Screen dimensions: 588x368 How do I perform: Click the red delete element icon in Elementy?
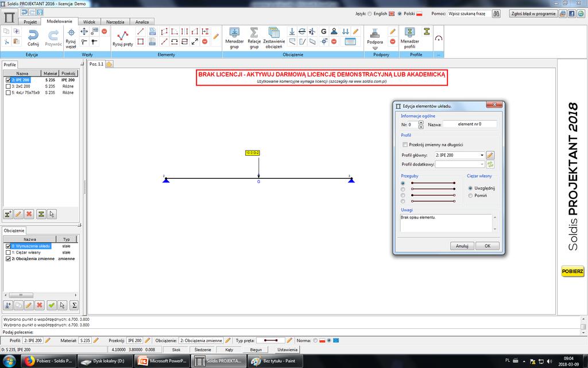point(205,41)
